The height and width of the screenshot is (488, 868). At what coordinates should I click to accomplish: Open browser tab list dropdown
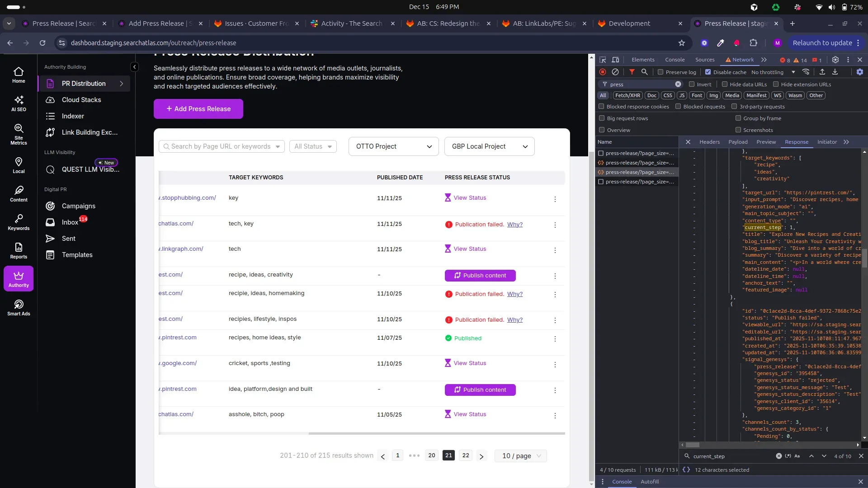(9, 23)
